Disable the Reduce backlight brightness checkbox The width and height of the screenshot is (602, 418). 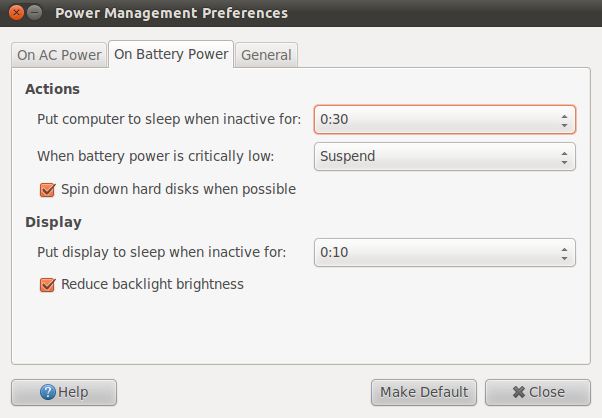tap(46, 284)
